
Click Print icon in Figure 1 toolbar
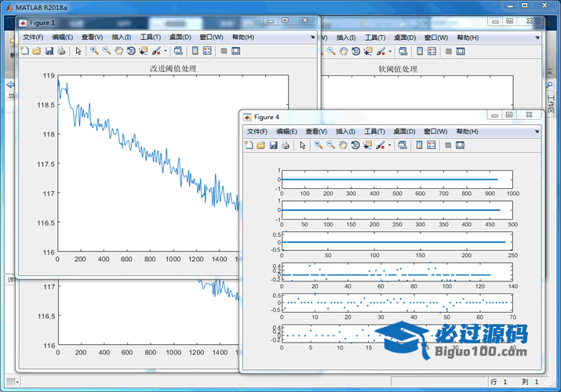61,51
